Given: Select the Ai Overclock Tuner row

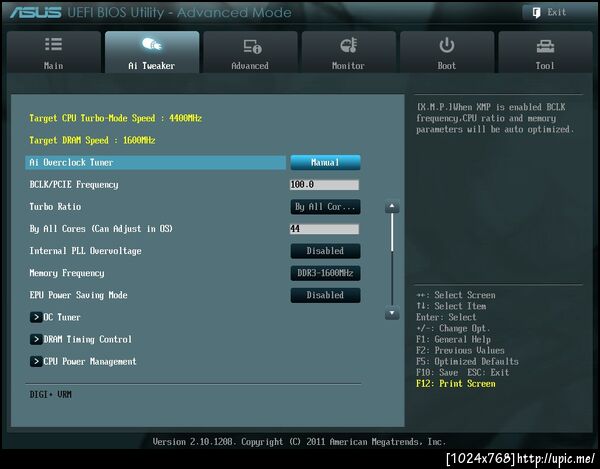Looking at the screenshot, I should 155,163.
